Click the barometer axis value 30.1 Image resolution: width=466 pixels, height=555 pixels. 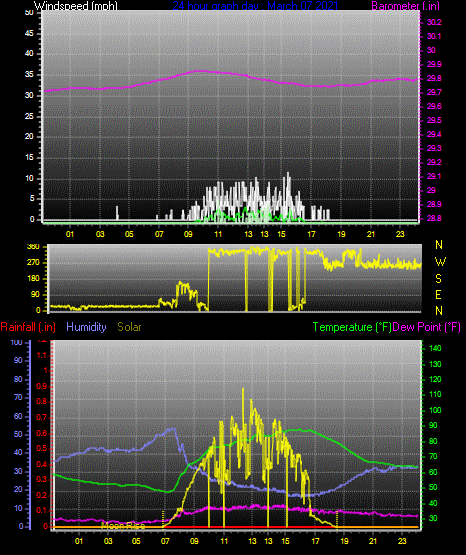(x=434, y=36)
